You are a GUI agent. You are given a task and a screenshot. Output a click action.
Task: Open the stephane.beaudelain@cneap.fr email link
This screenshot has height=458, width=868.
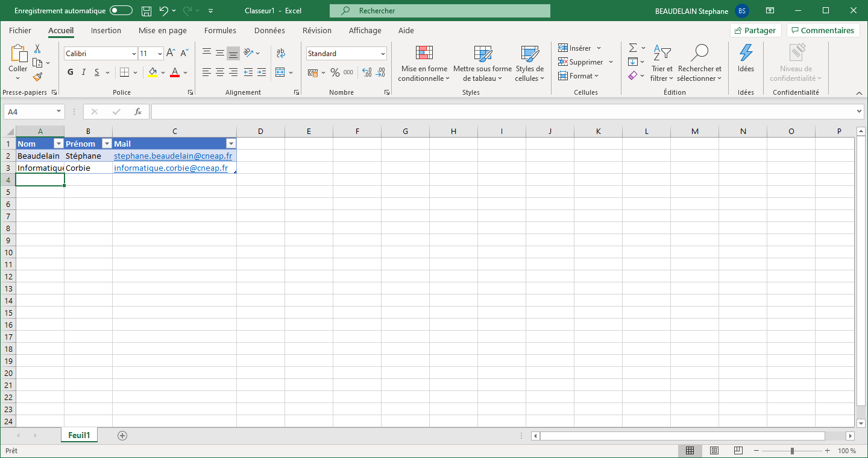[x=173, y=156]
